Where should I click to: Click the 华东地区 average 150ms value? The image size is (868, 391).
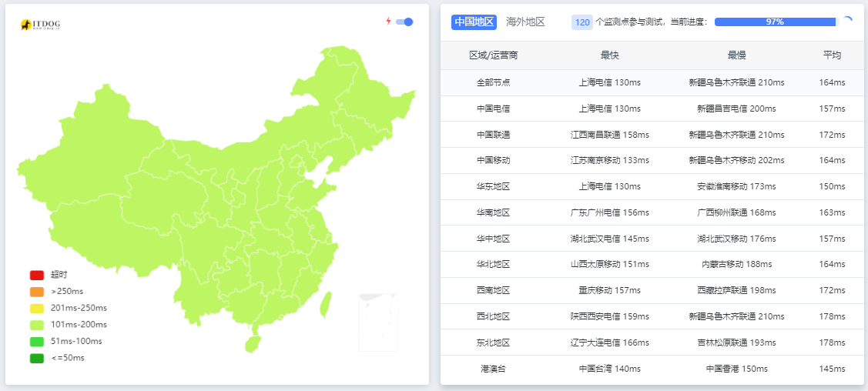coord(832,186)
